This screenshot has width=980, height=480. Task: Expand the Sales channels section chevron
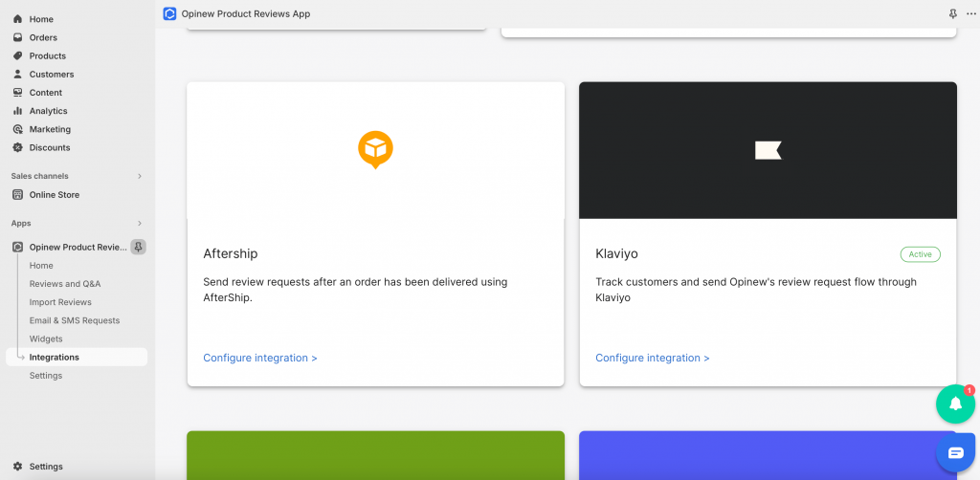(x=140, y=176)
